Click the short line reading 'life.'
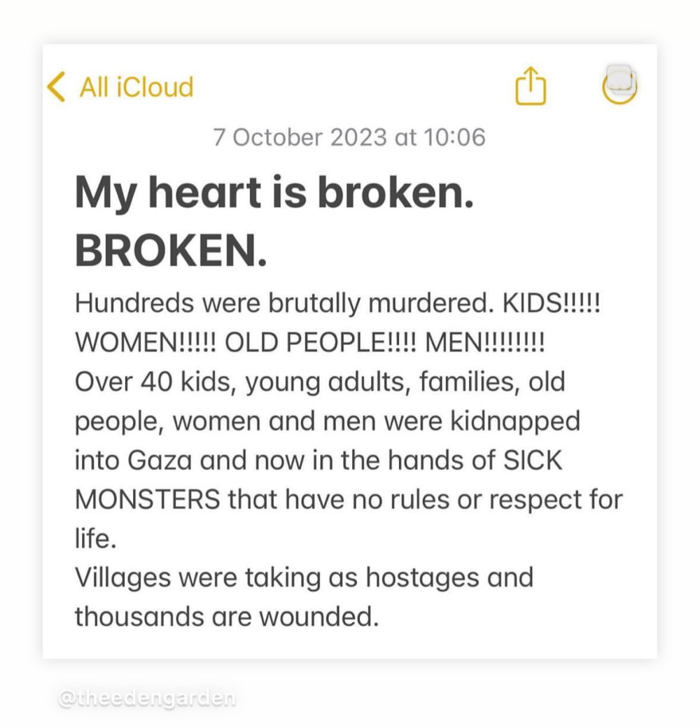 click(x=96, y=538)
